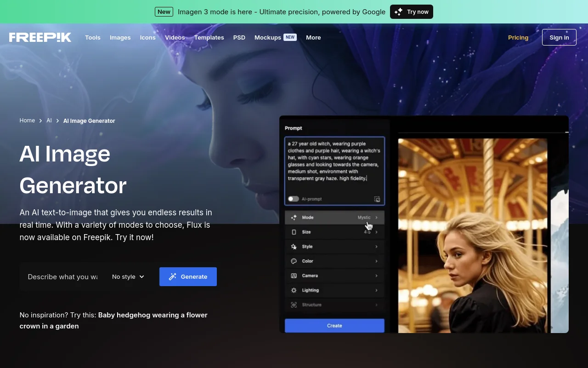Click the Style icon in settings list

pyautogui.click(x=294, y=247)
